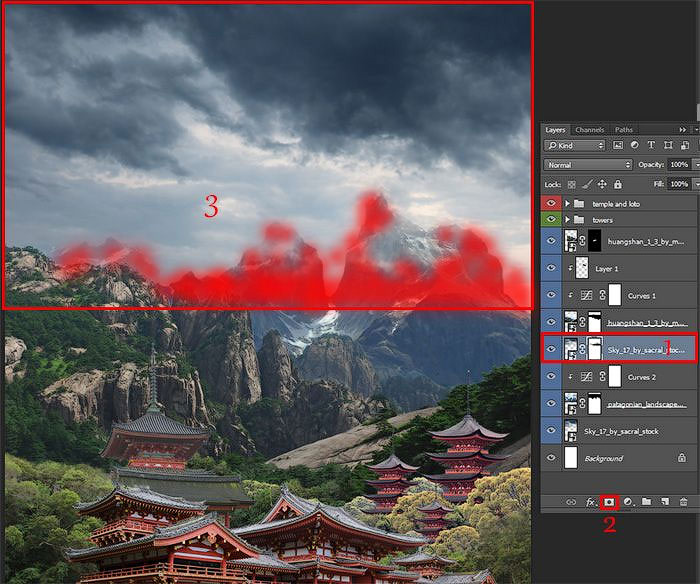Click the towers folder icon
Viewport: 700px width, 584px height.
579,220
